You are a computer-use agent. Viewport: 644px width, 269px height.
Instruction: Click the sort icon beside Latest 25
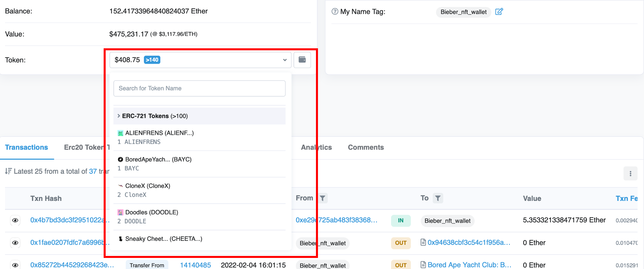point(8,171)
